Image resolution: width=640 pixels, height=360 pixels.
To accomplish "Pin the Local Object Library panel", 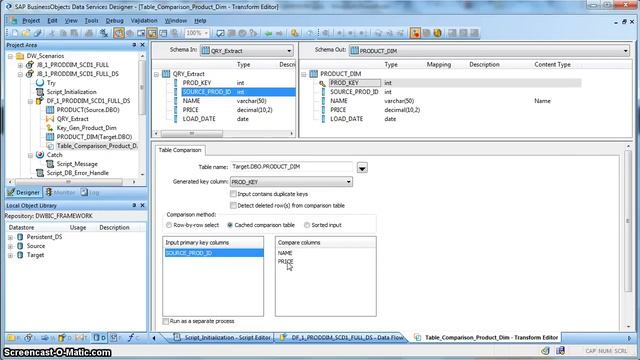I will (134, 205).
